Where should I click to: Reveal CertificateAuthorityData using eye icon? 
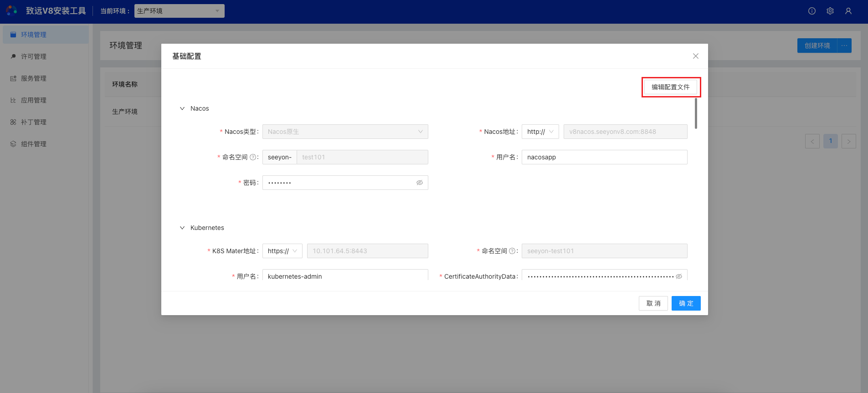pyautogui.click(x=679, y=276)
